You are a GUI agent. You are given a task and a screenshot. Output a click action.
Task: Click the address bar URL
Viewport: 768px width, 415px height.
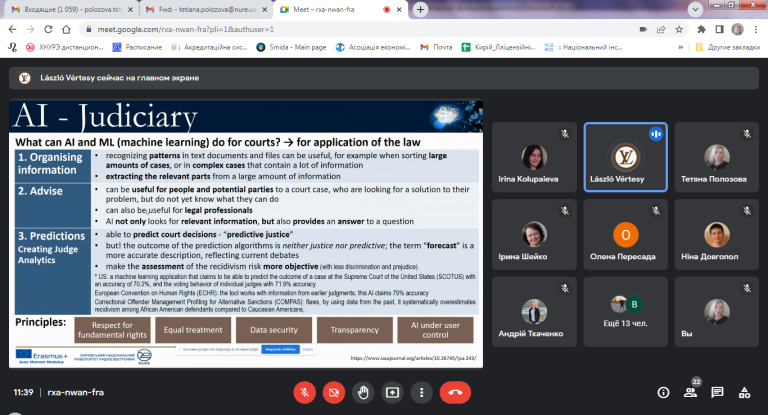(186, 29)
